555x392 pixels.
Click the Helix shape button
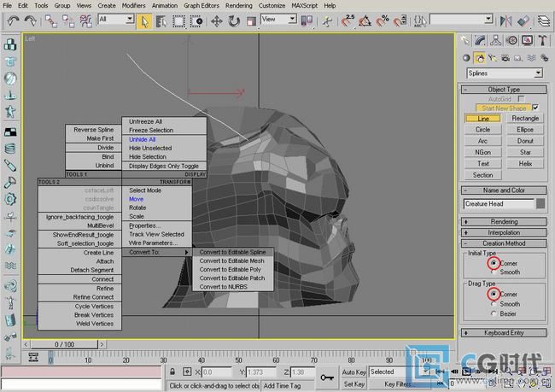pos(525,164)
